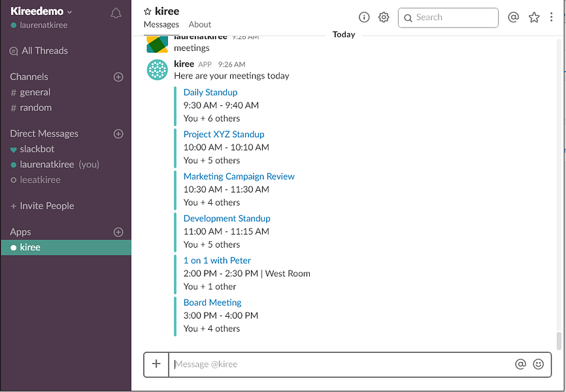The width and height of the screenshot is (566, 392).
Task: Click kiree app avatar in message
Action: coord(158,70)
